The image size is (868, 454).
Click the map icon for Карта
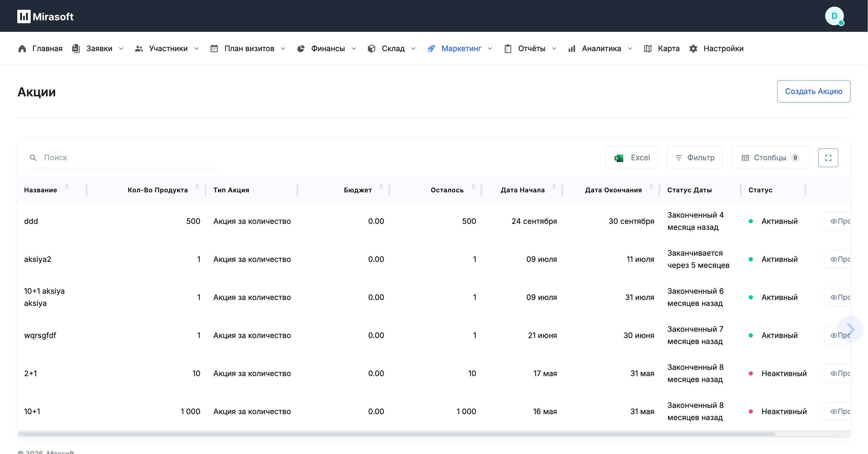647,48
